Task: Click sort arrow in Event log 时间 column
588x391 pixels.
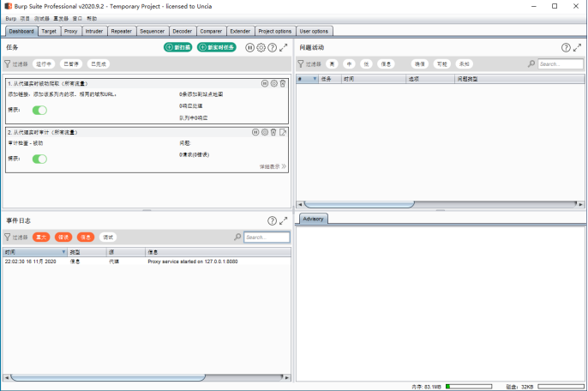Action: click(x=63, y=252)
